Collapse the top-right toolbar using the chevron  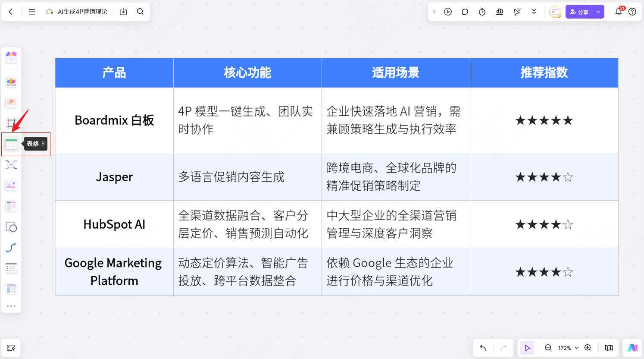434,12
